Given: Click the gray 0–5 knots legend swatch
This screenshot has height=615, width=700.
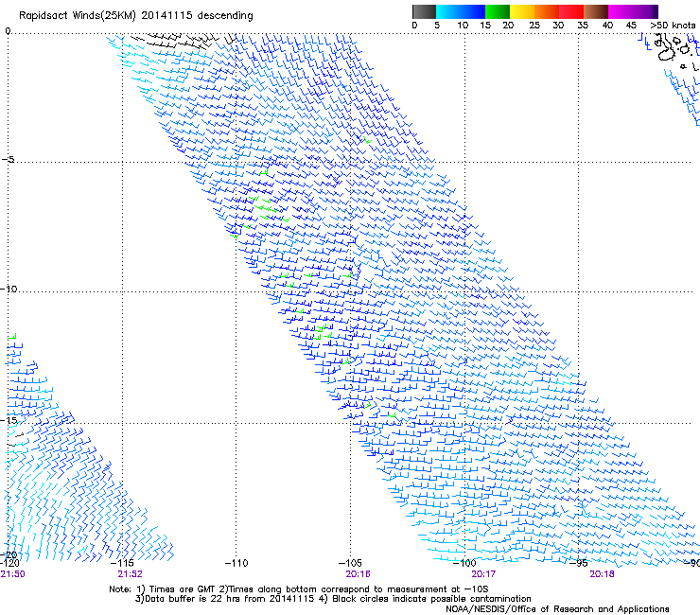Looking at the screenshot, I should tap(424, 11).
